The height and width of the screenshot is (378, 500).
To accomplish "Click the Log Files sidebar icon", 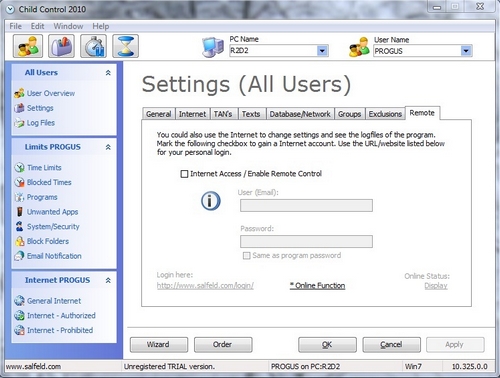I will pos(19,123).
